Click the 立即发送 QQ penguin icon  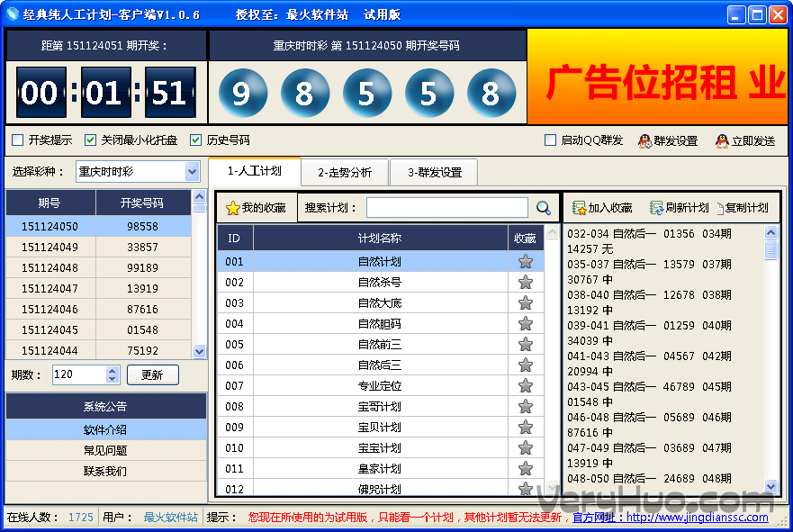pyautogui.click(x=722, y=140)
